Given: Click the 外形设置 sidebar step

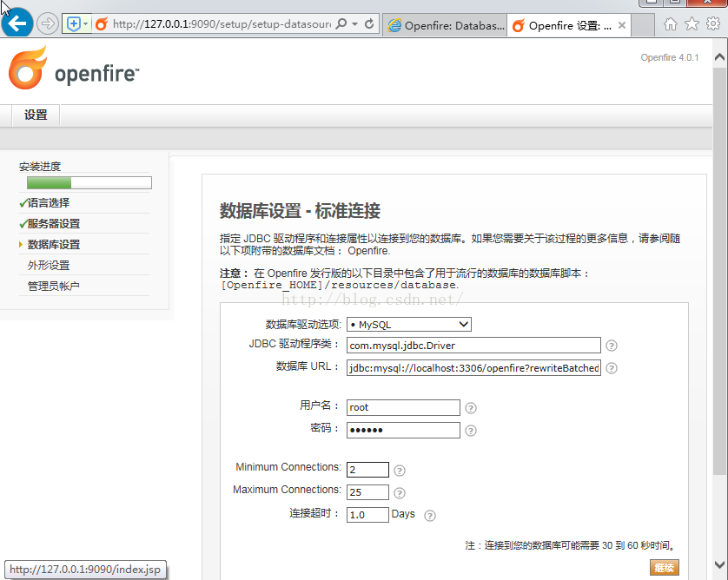Looking at the screenshot, I should (x=49, y=266).
